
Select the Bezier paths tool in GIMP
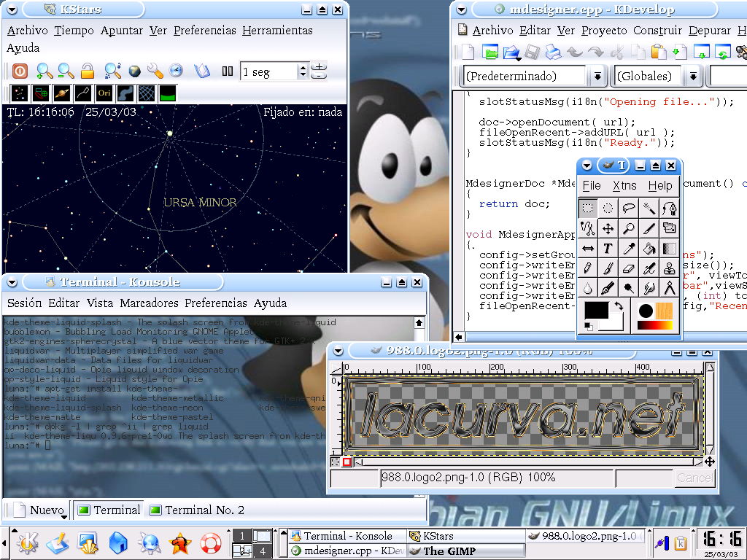click(670, 208)
